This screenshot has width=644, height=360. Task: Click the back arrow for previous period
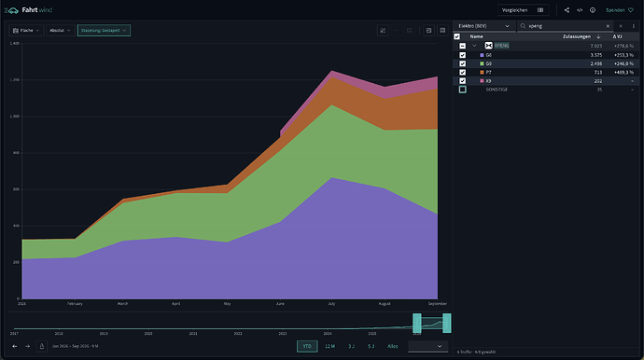(15, 346)
